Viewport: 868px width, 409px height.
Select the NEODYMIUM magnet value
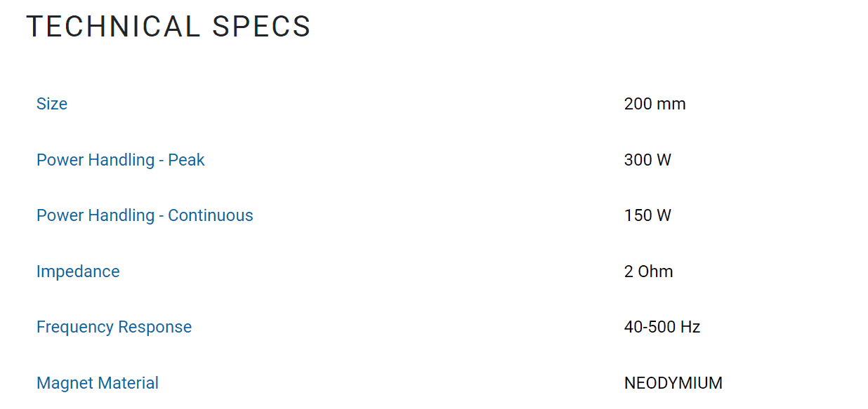pos(673,383)
